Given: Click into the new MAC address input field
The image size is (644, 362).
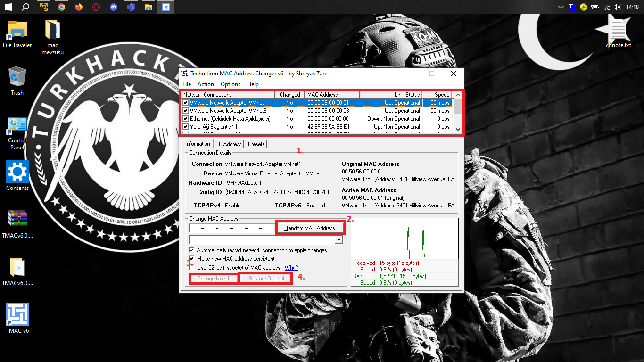Looking at the screenshot, I should point(232,228).
